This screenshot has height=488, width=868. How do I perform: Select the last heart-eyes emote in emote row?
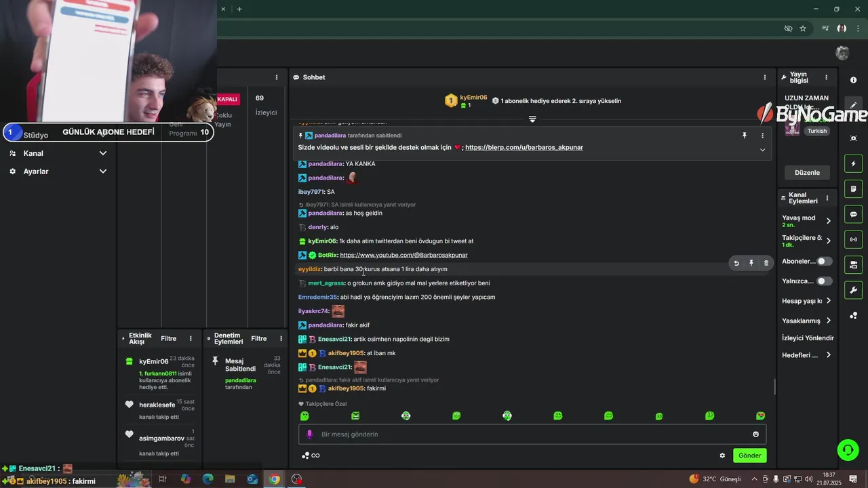pyautogui.click(x=760, y=416)
